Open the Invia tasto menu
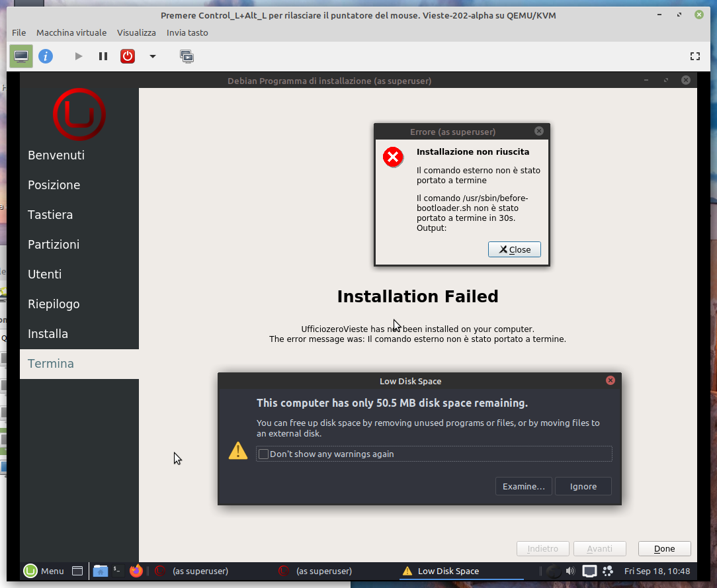The height and width of the screenshot is (588, 717). [x=187, y=32]
